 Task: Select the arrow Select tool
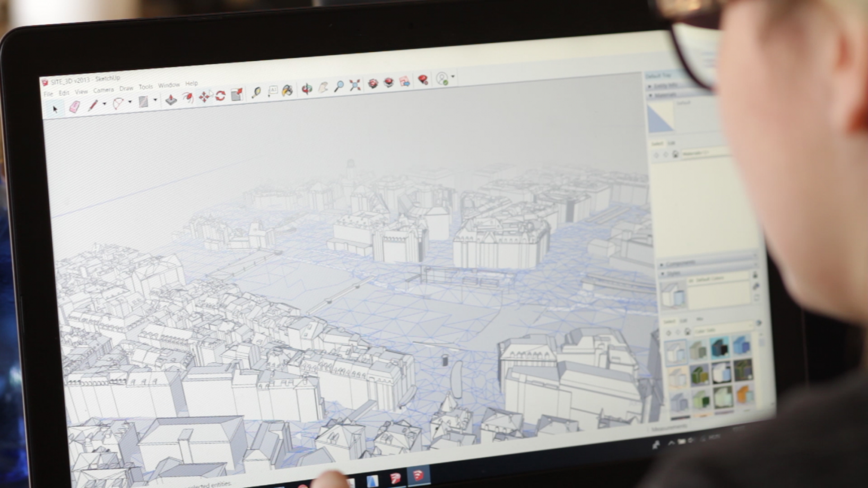pyautogui.click(x=55, y=109)
